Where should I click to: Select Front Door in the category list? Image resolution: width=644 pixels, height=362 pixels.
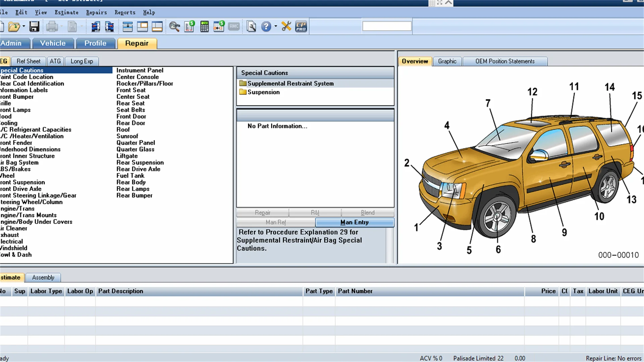[x=131, y=116]
